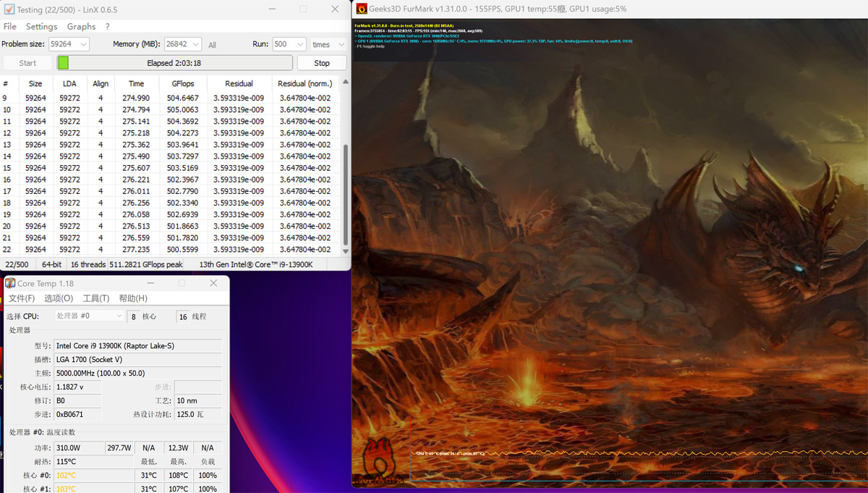This screenshot has height=493, width=868.
Task: Click the Size column header
Action: click(35, 83)
